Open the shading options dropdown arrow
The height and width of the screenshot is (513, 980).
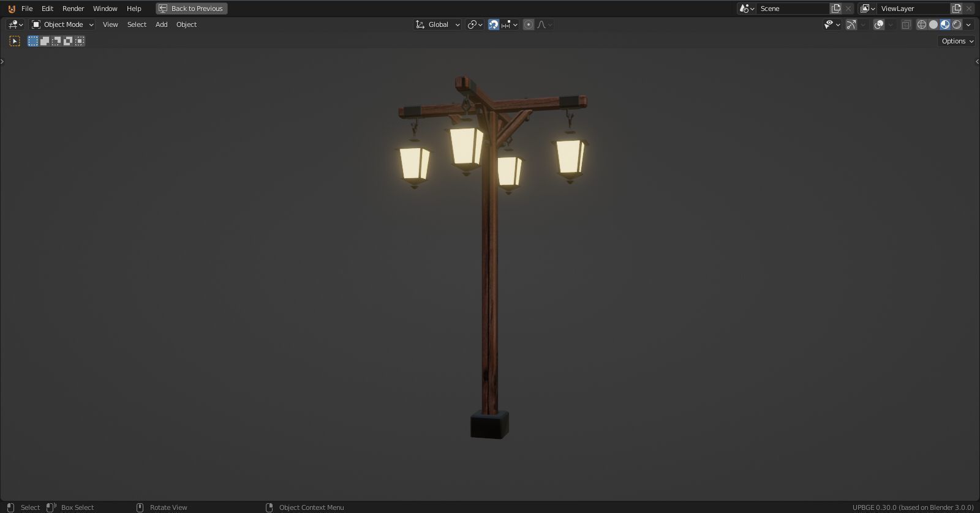968,24
